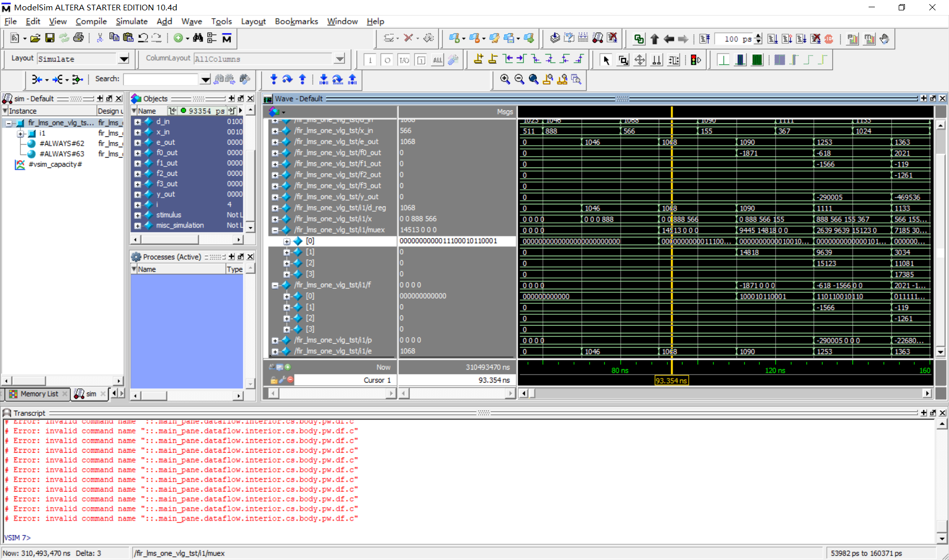Switch to the Memory List tab

(38, 394)
